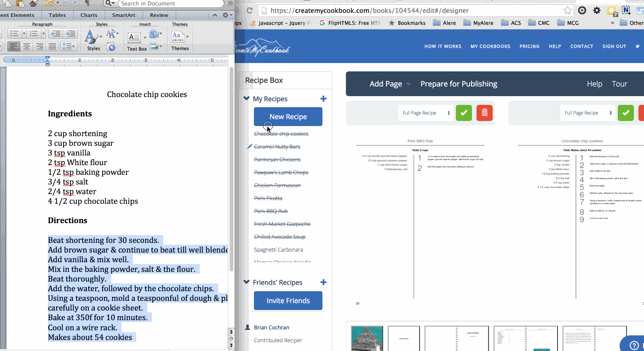Image resolution: width=644 pixels, height=351 pixels.
Task: Click the browser address bar URL
Action: pyautogui.click(x=369, y=10)
